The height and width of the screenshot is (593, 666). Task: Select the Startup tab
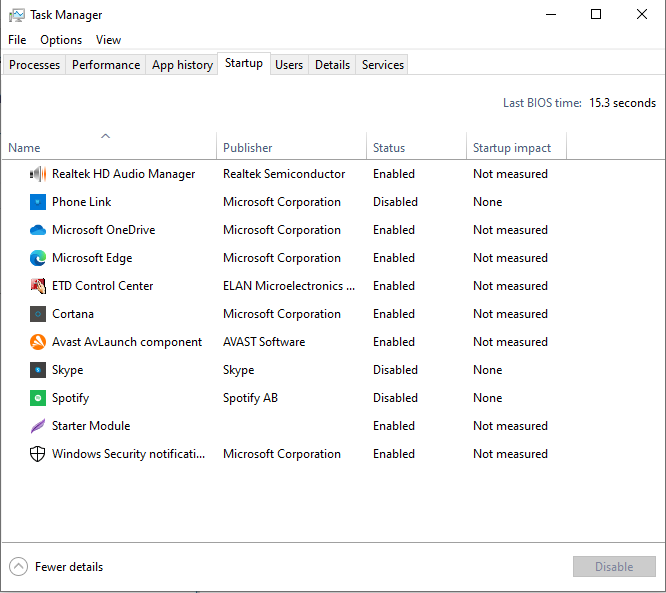pyautogui.click(x=244, y=63)
